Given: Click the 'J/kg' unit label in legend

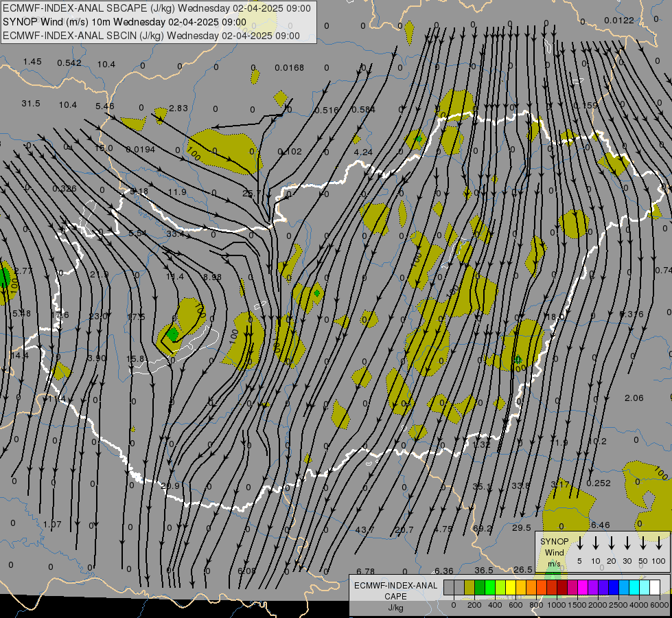Looking at the screenshot, I should click(395, 608).
